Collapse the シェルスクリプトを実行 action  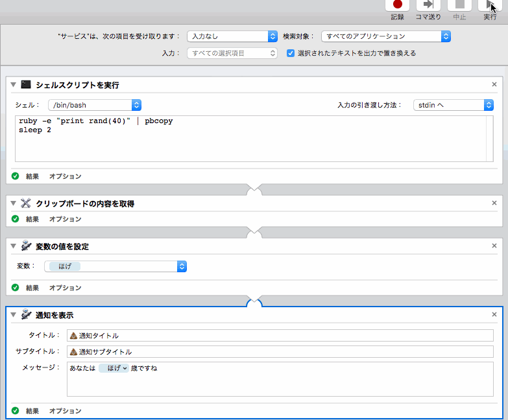pos(13,85)
